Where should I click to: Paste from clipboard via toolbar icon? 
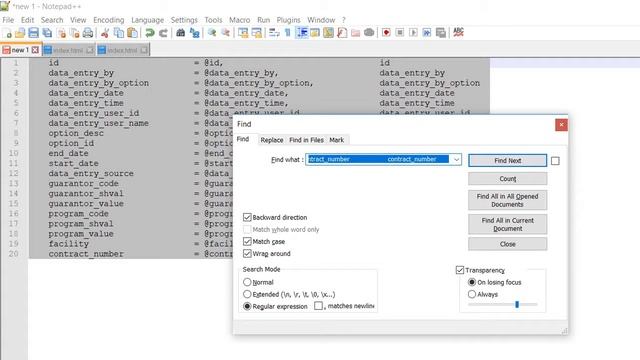pos(132,33)
